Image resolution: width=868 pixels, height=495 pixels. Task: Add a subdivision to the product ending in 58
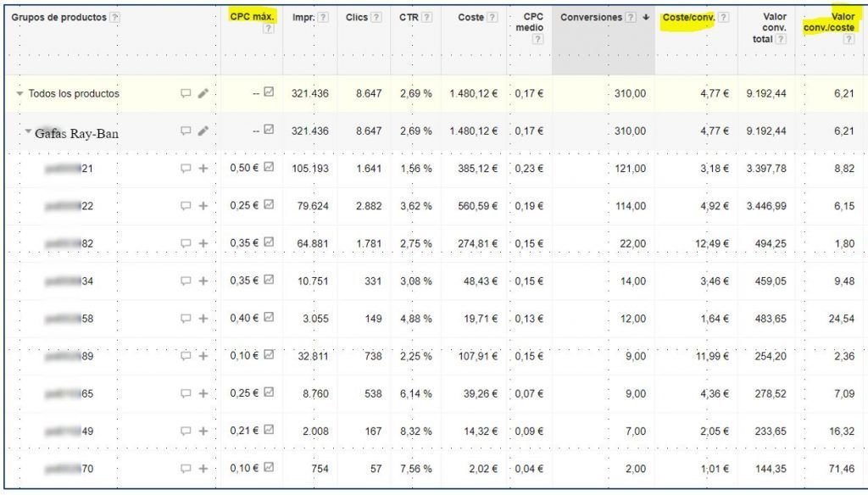(x=203, y=319)
